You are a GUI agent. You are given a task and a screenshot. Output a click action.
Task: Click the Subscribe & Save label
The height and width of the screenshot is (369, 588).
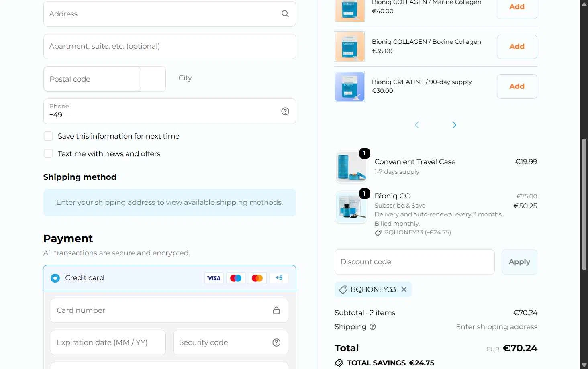point(400,206)
